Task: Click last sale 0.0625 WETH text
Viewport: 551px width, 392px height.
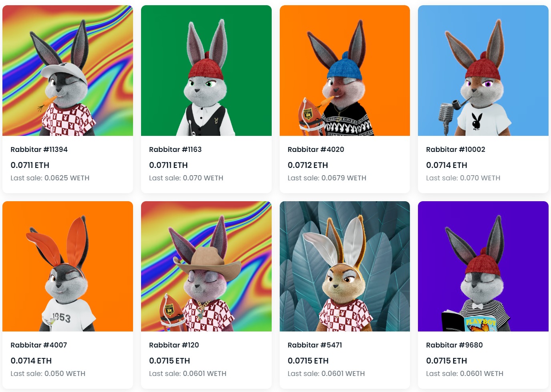Action: 50,178
